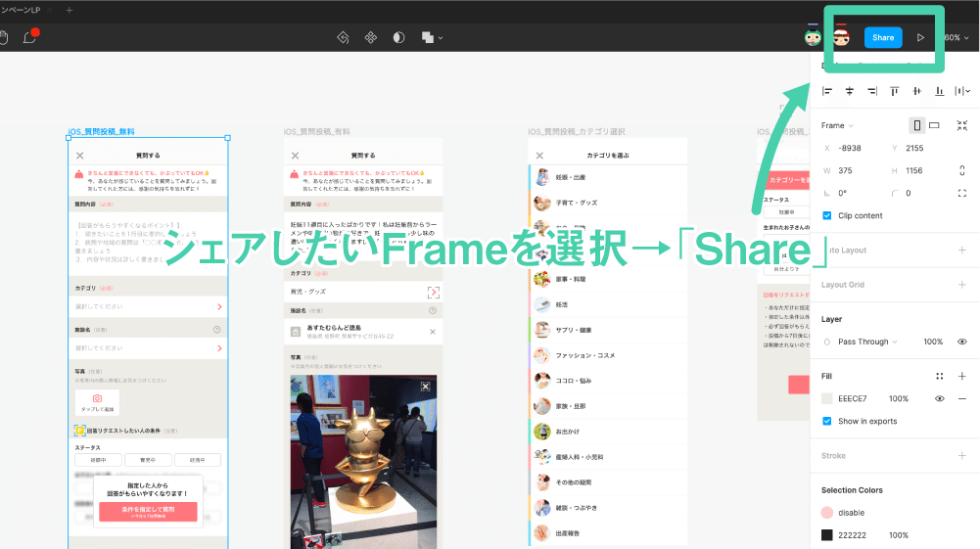Open the Frame type dropdown
Viewport: 980px width, 549px height.
pos(837,125)
